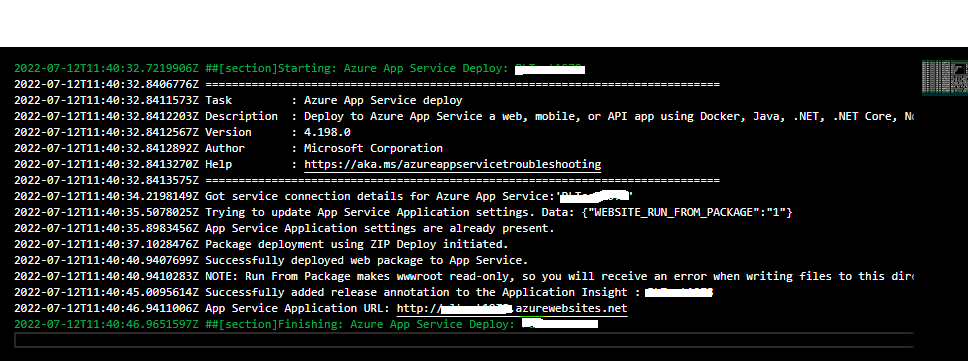Click 'Successfully deployed web package to App Service'
The height and width of the screenshot is (361, 968).
(271, 260)
